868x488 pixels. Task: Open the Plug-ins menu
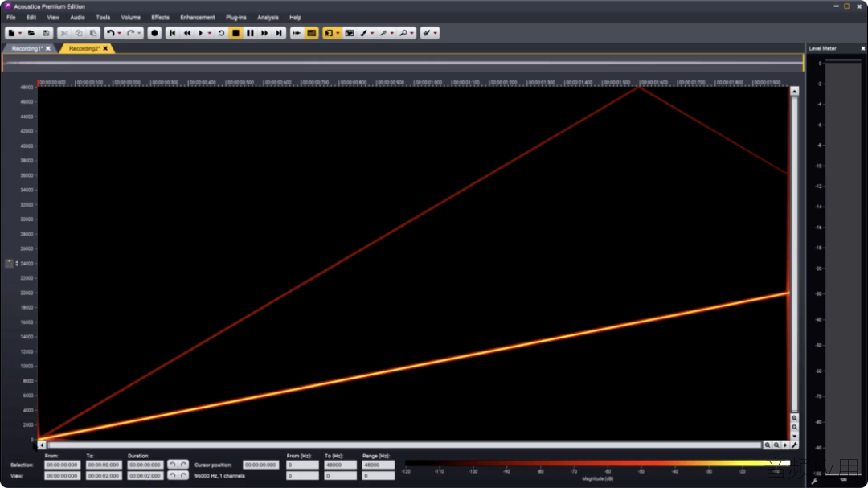coord(236,18)
